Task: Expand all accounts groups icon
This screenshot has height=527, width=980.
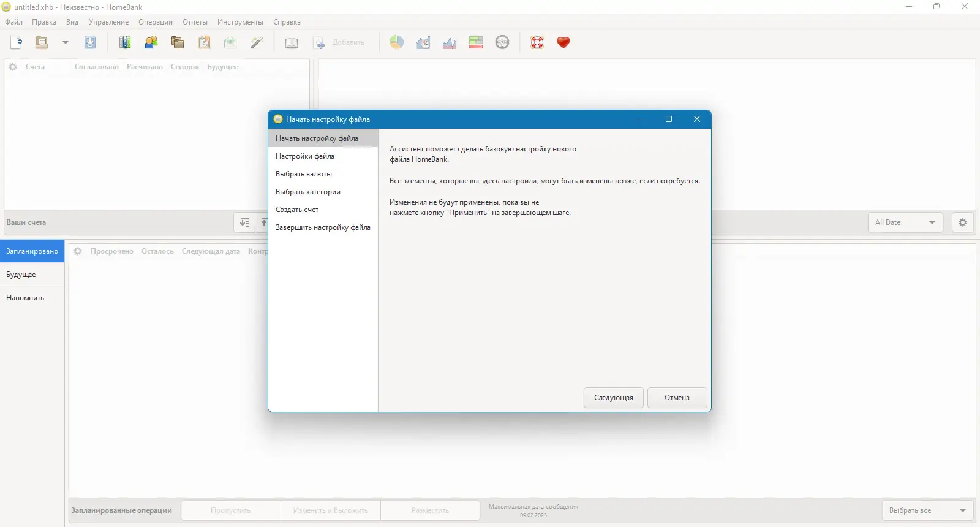Action: (244, 222)
